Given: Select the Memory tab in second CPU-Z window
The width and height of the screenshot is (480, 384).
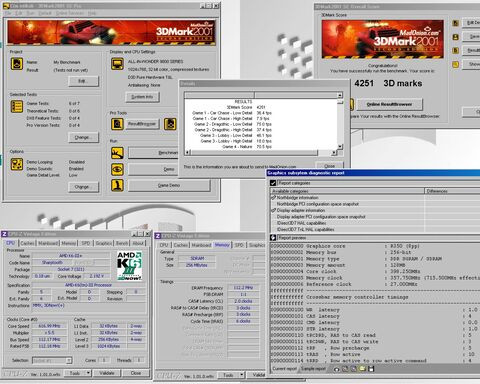Looking at the screenshot, I should point(222,245).
